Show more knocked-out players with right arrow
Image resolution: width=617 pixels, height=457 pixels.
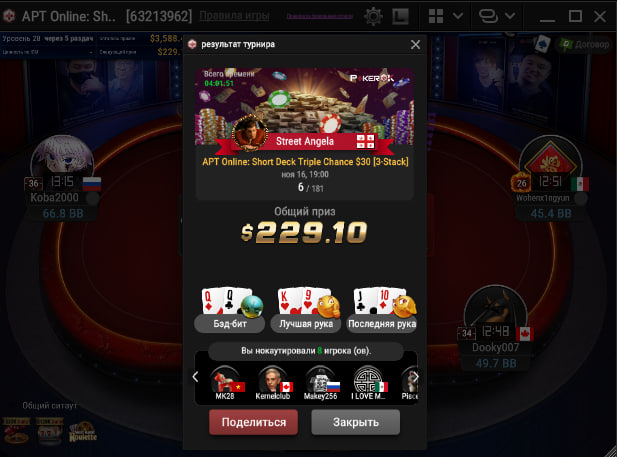416,377
